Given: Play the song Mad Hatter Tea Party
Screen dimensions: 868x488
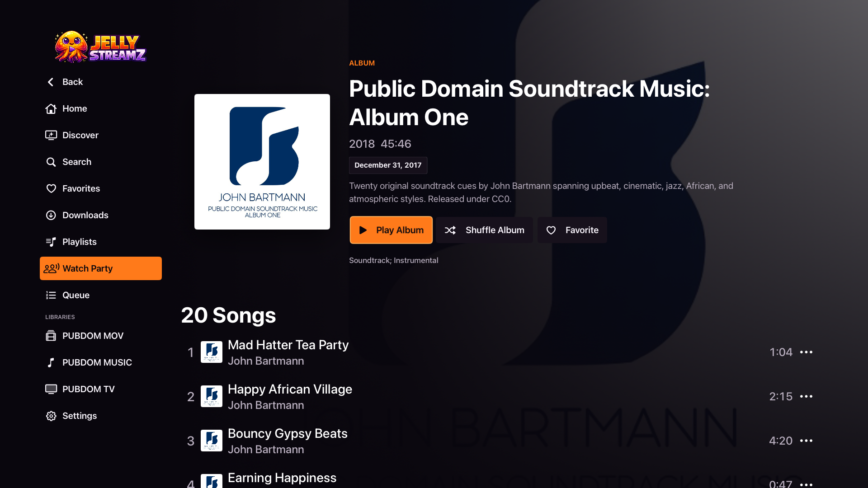Looking at the screenshot, I should 288,345.
